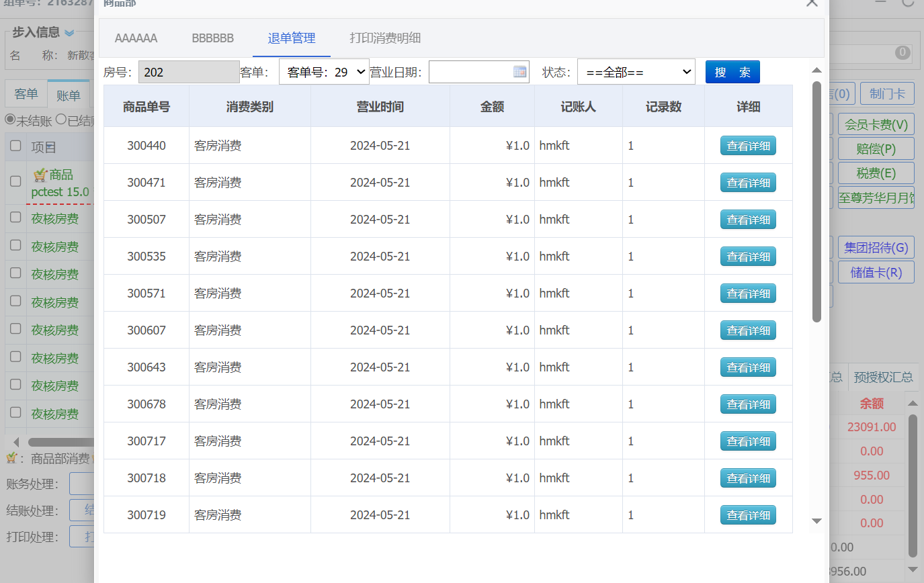Viewport: 924px width, 583px height.
Task: Click 查看详细 for order 300507
Action: click(748, 220)
